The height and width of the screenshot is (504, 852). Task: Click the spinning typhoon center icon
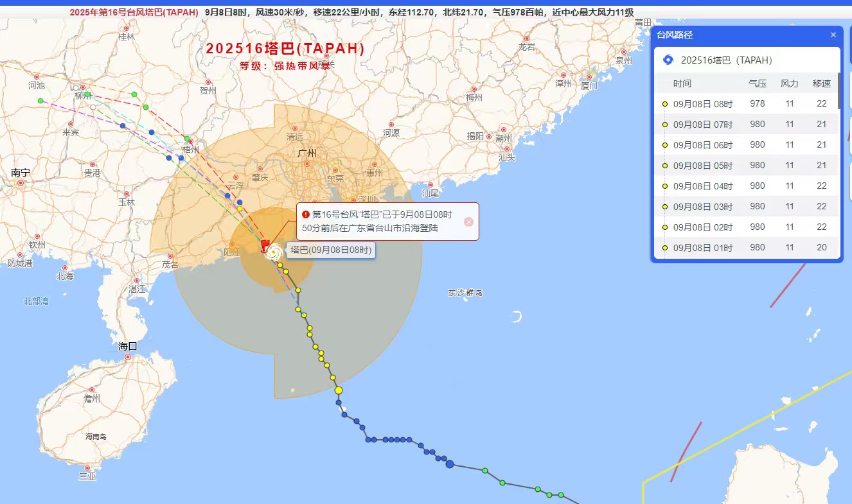coord(274,252)
